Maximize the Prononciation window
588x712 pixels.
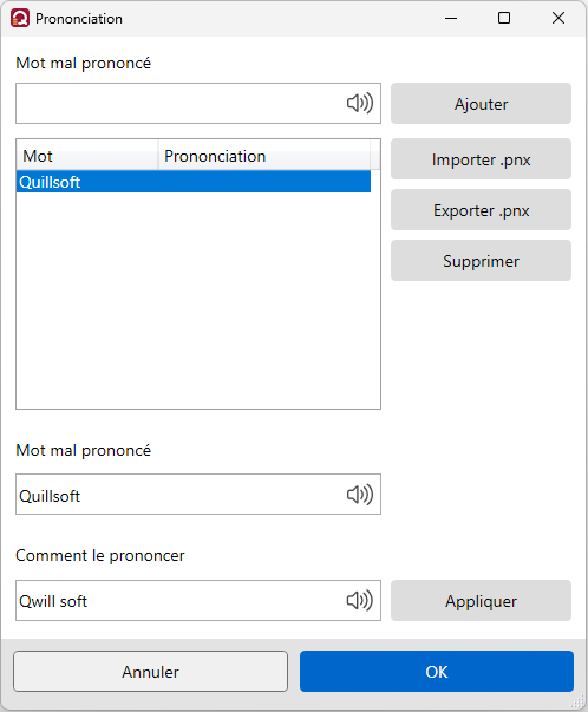(504, 18)
